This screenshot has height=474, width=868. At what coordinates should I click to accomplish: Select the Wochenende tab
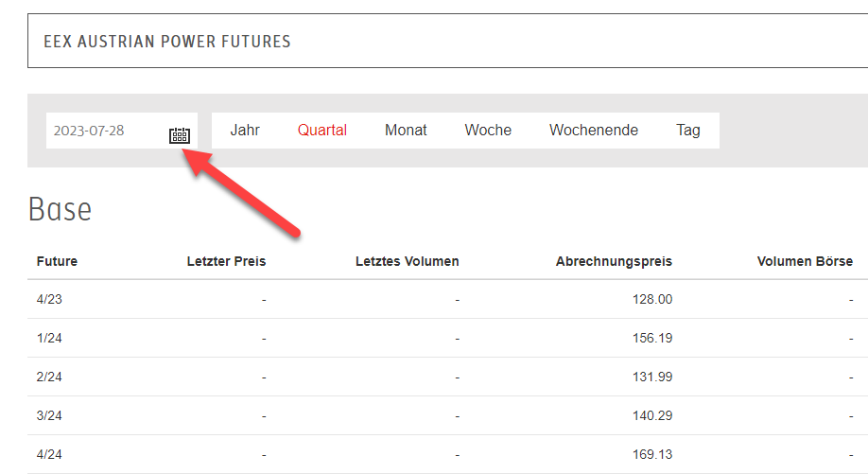pos(594,131)
